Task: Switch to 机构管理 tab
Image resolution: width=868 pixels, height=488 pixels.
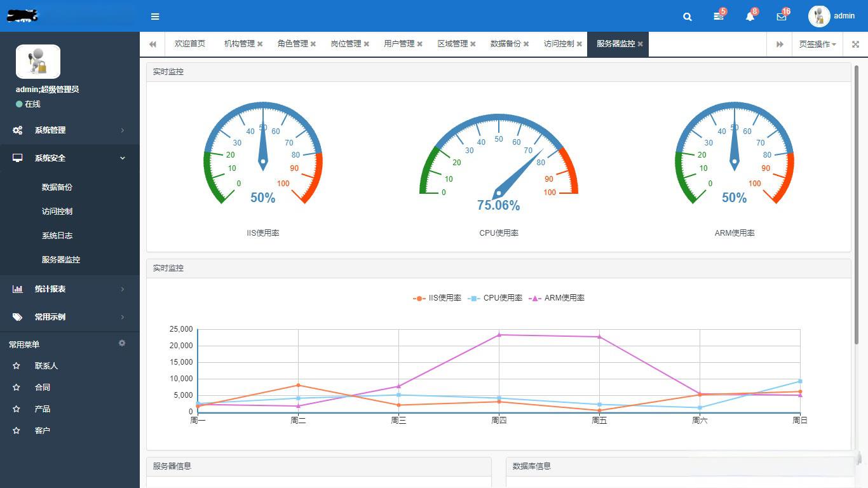Action: 240,44
